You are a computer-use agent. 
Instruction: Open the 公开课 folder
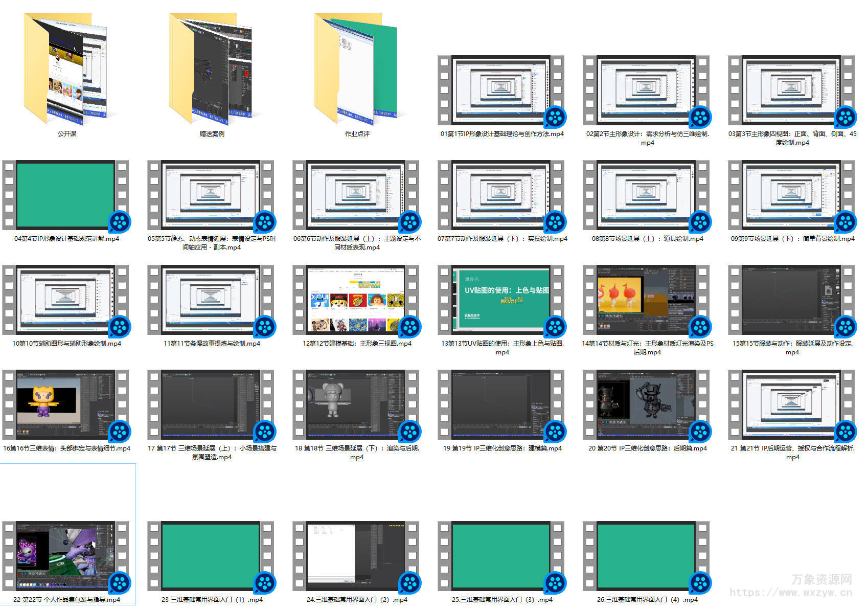pos(66,69)
